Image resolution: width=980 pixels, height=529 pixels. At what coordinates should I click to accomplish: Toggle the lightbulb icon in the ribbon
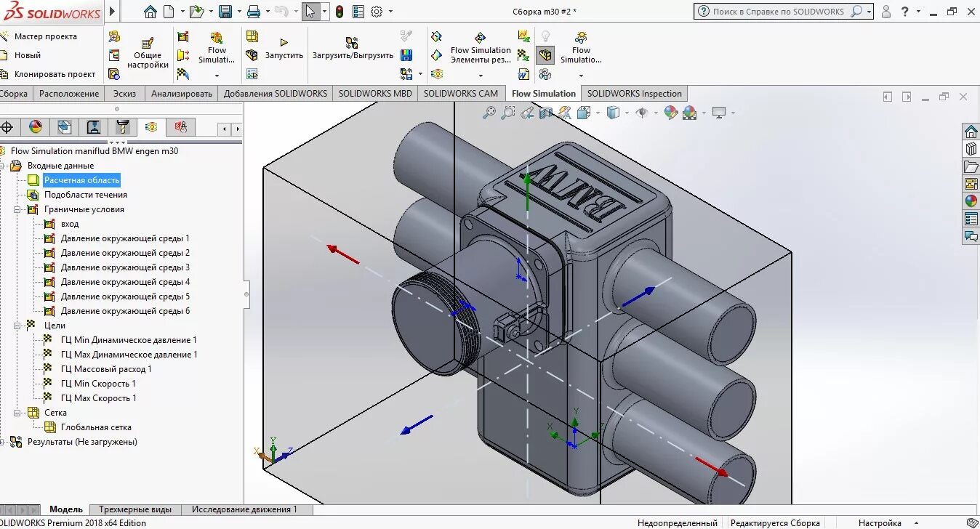[x=545, y=36]
